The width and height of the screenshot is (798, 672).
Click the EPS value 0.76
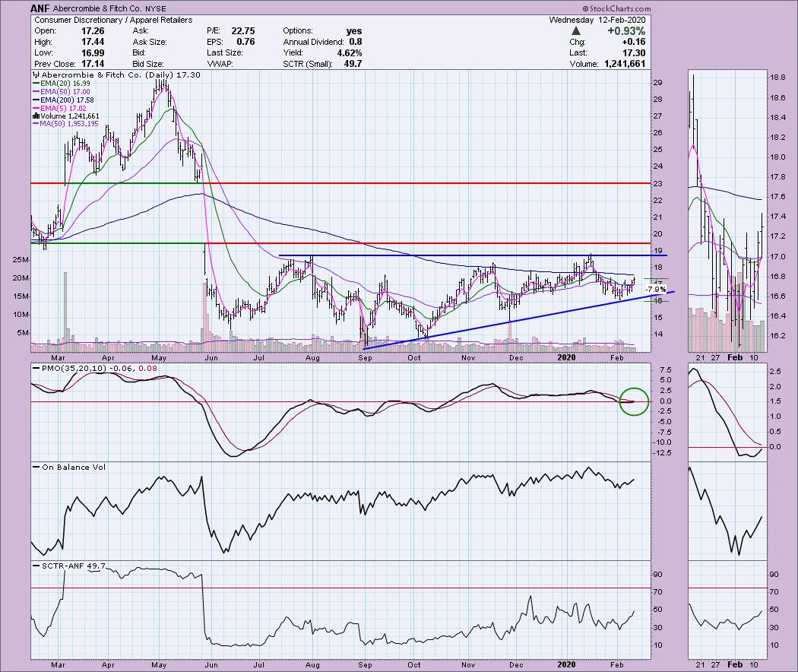coord(245,42)
